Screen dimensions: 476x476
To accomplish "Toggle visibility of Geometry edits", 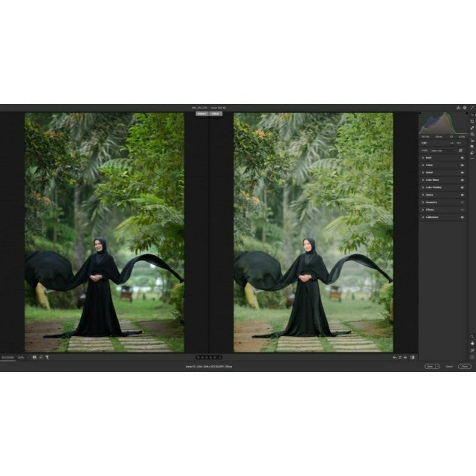I will [x=462, y=202].
